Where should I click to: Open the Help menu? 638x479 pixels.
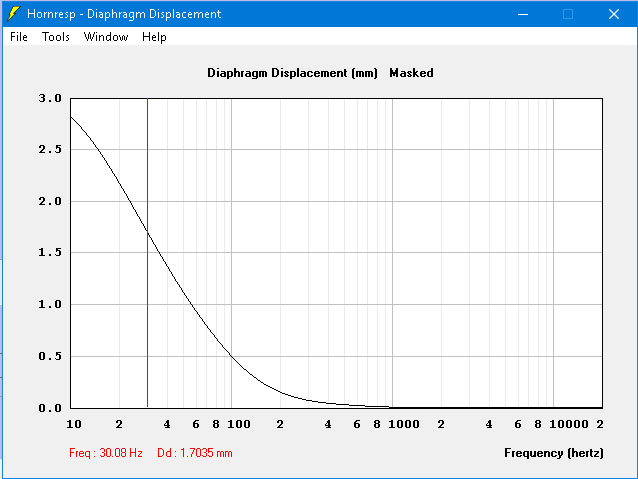pyautogui.click(x=154, y=37)
